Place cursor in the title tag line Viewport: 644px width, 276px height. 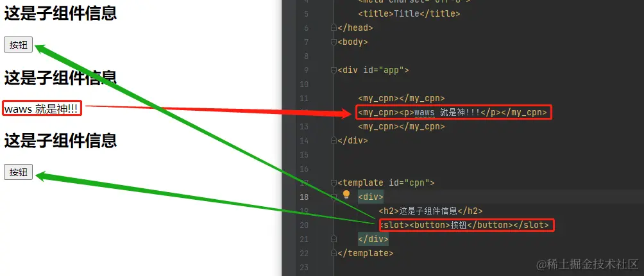(409, 13)
